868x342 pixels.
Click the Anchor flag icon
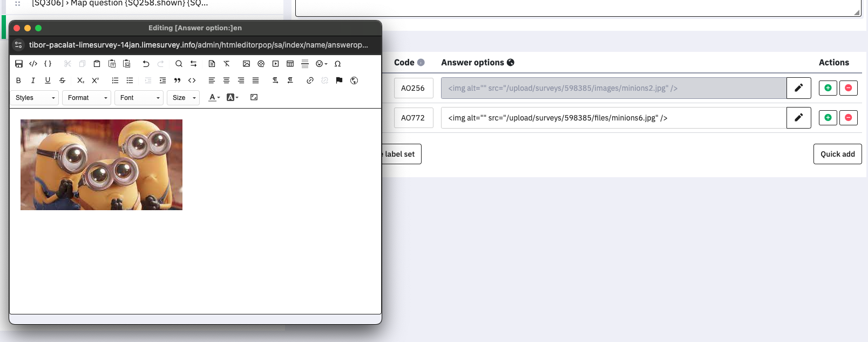click(x=339, y=81)
